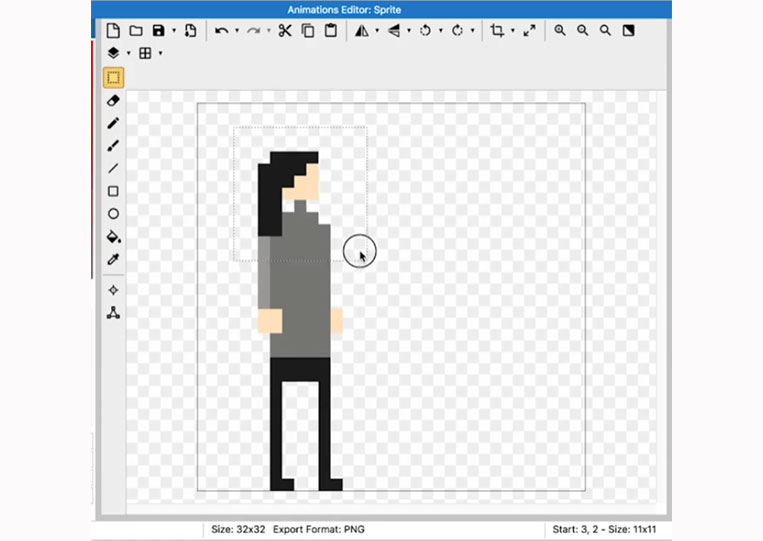
Task: Open the rotate clockwise dropdown arrow
Action: coord(472,31)
